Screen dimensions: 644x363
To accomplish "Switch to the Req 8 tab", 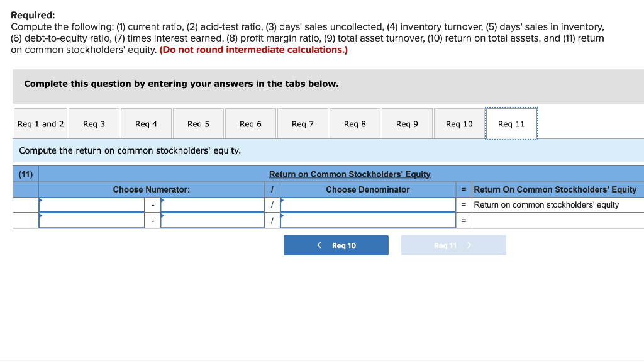I will click(x=355, y=123).
